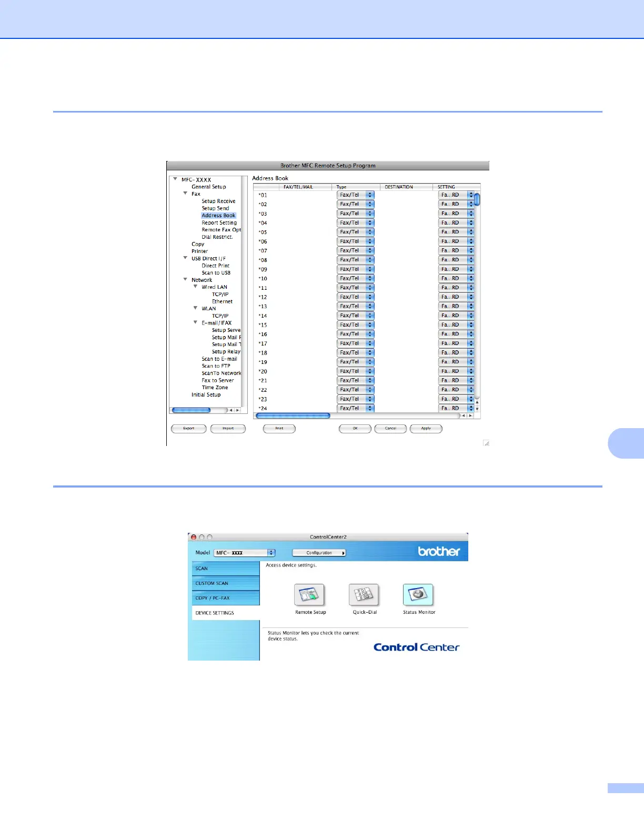The image size is (644, 831).
Task: Click the address book scroll down arrow
Action: pyautogui.click(x=477, y=409)
